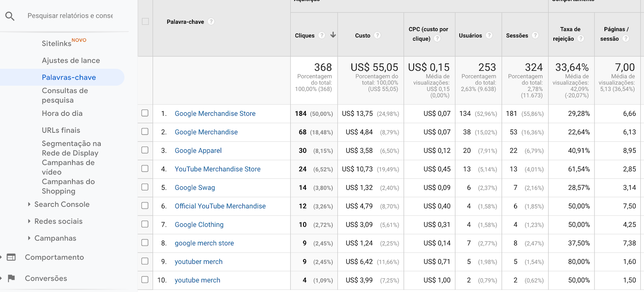The height and width of the screenshot is (292, 644).
Task: Open help icon beside Taxa de rejeição
Action: 580,39
